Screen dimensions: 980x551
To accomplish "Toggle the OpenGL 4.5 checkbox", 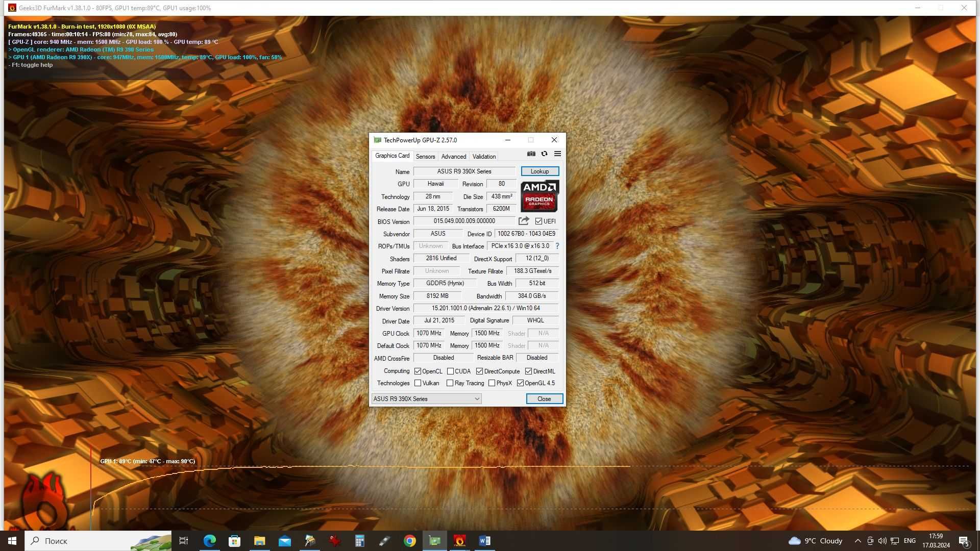I will [x=520, y=383].
